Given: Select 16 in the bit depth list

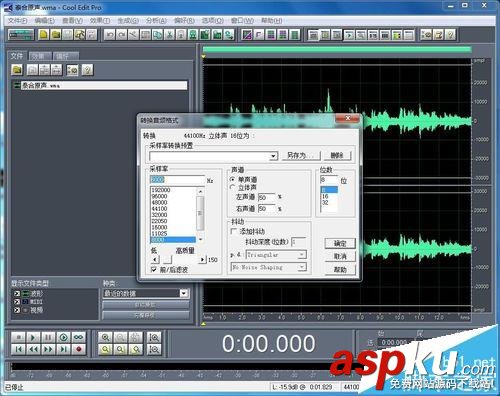Looking at the screenshot, I should coord(329,196).
